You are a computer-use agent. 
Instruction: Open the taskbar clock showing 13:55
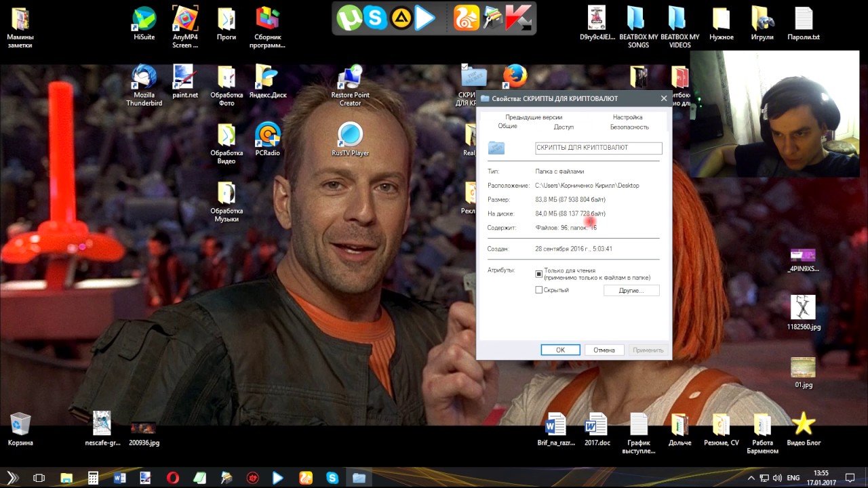(821, 478)
